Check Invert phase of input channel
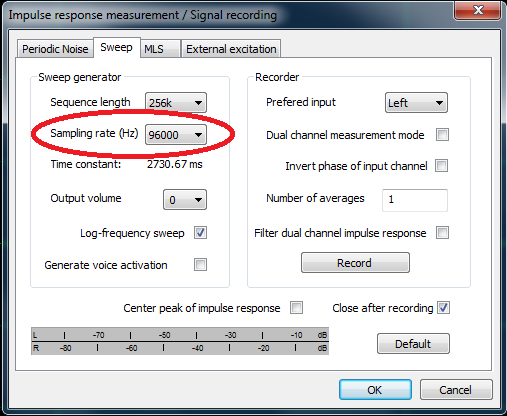 441,166
